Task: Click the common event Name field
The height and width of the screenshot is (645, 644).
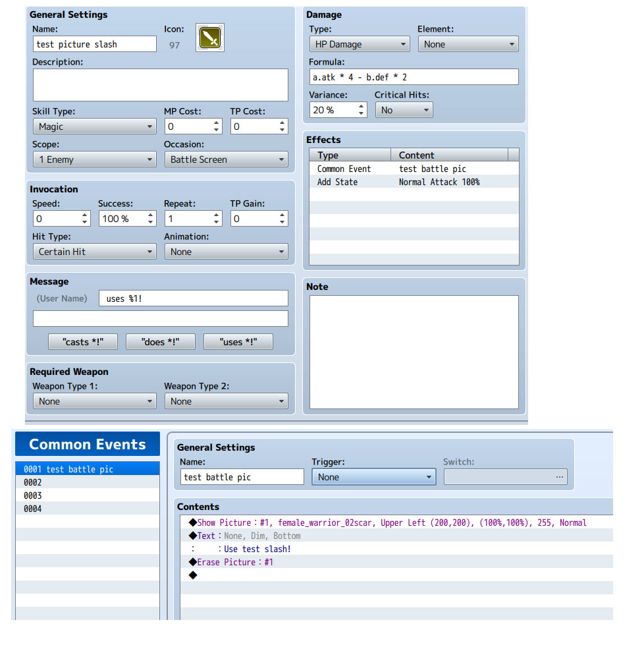Action: pyautogui.click(x=242, y=477)
